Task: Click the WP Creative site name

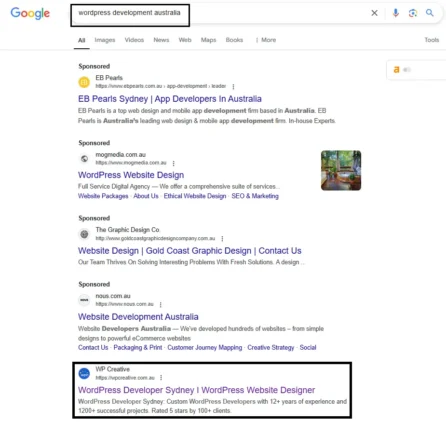Action: coord(112,369)
